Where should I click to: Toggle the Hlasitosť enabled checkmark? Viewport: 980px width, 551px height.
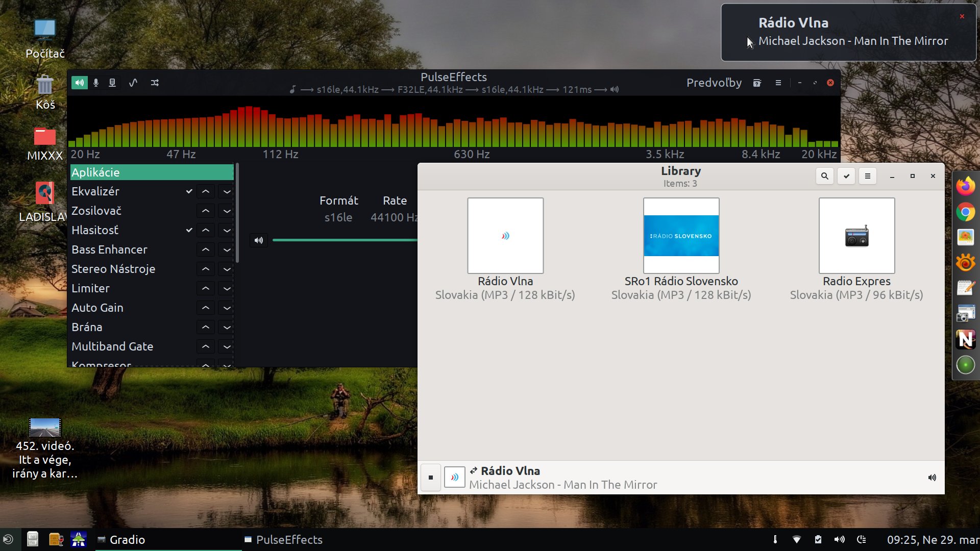click(189, 230)
